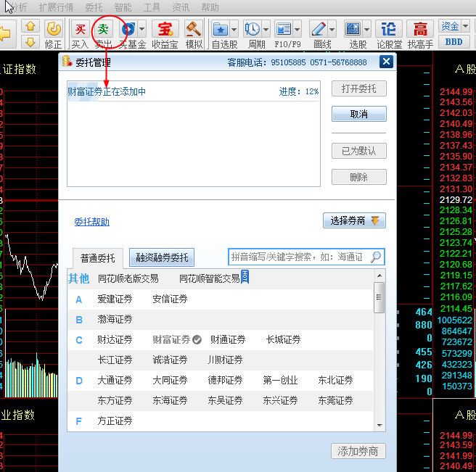Click the 卖出 (Sell) toolbar icon
This screenshot has height=472, width=476.
103,30
